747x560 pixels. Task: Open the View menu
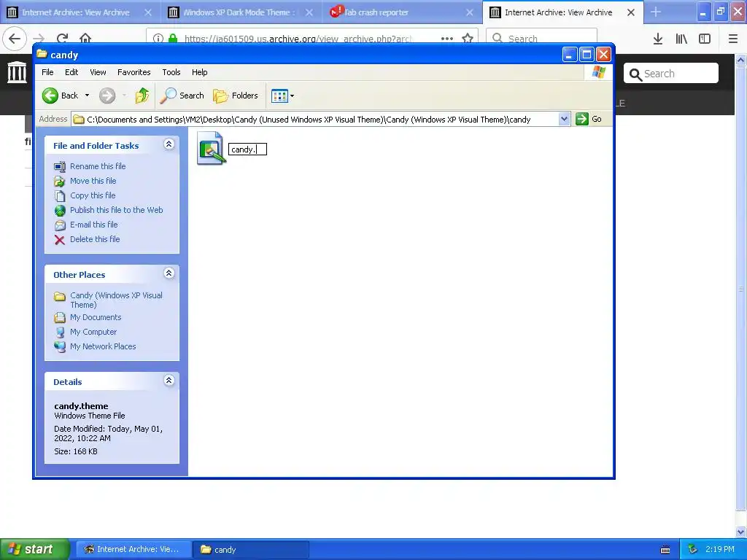pos(98,72)
